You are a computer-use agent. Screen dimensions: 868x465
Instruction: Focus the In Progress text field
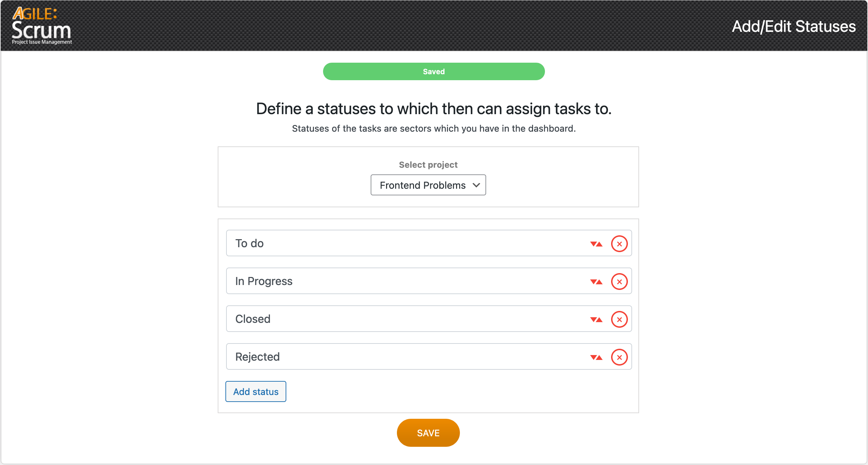pyautogui.click(x=402, y=281)
